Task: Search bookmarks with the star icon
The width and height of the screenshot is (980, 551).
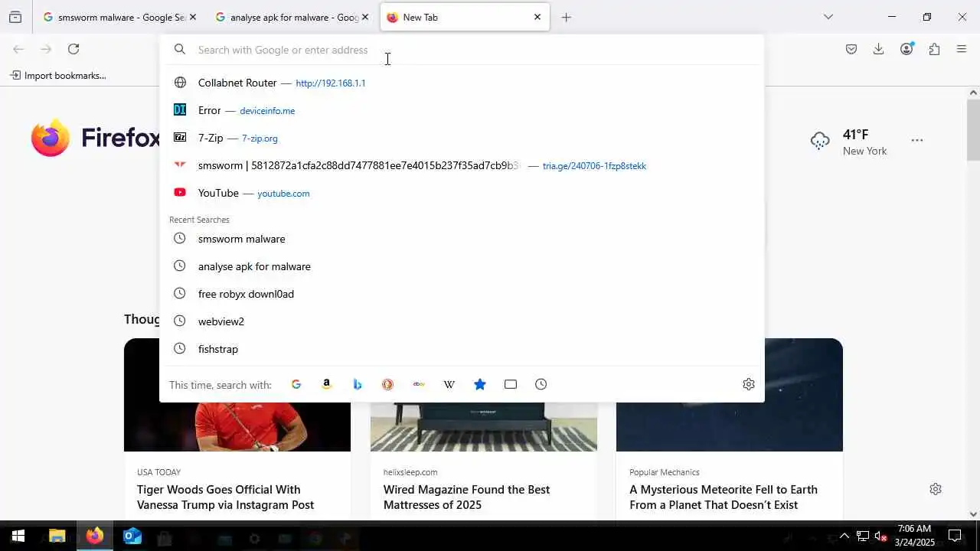Action: click(480, 384)
